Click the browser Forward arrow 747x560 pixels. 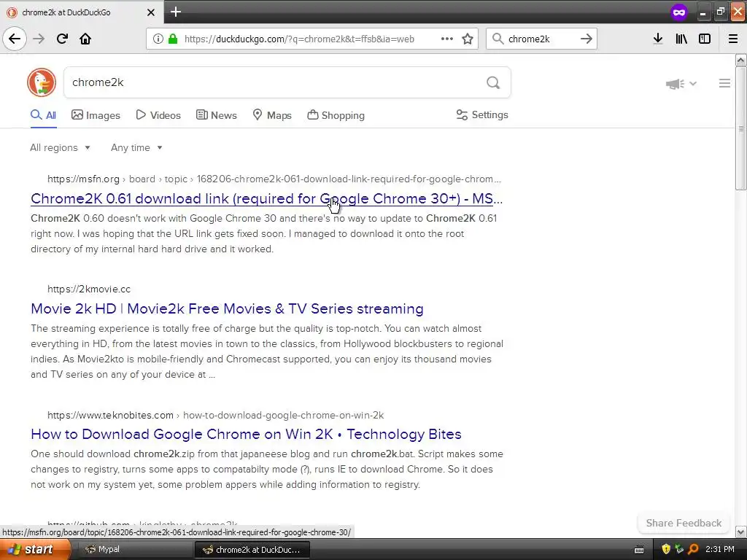click(x=39, y=39)
